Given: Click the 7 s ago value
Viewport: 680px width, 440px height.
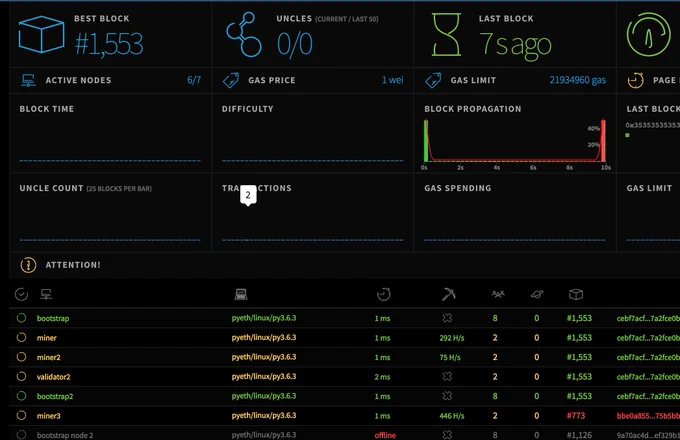Looking at the screenshot, I should (515, 45).
